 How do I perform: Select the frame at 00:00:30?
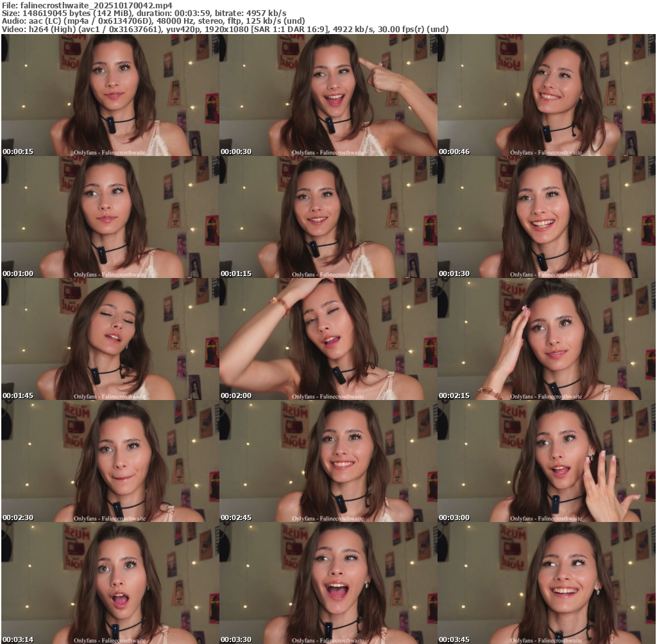coord(328,95)
